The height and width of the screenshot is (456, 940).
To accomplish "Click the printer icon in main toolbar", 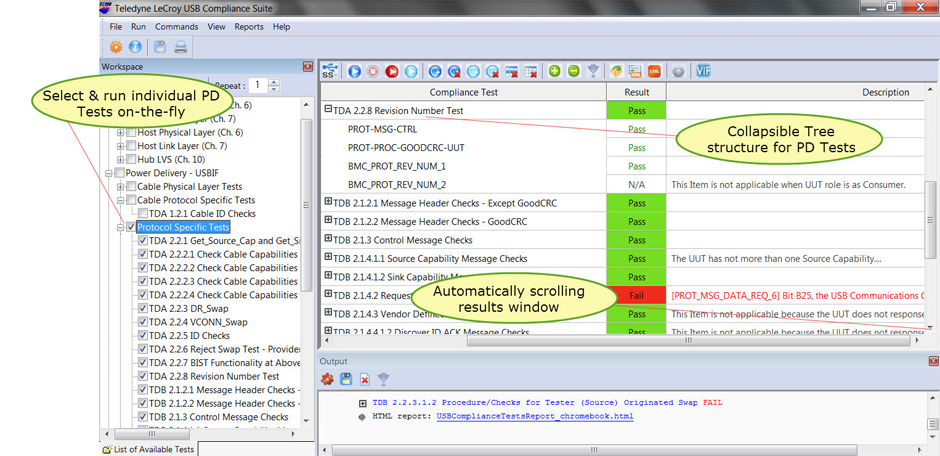I will pyautogui.click(x=180, y=47).
